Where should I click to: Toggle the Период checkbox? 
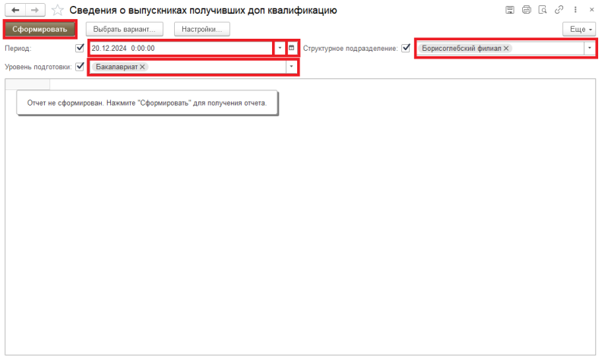[x=81, y=48]
